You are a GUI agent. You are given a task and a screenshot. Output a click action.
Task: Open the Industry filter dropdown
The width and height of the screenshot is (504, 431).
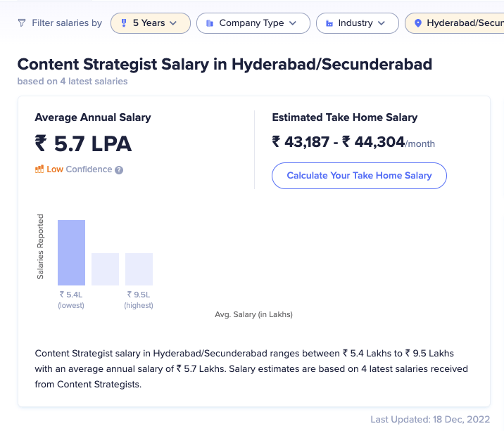358,23
